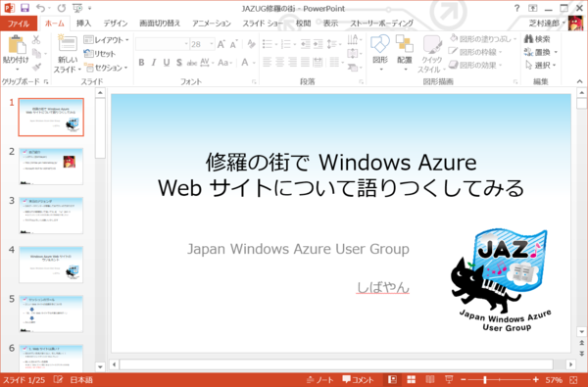The width and height of the screenshot is (588, 387).
Task: Open Quick Styles (クイックスタイル)
Action: [x=431, y=54]
